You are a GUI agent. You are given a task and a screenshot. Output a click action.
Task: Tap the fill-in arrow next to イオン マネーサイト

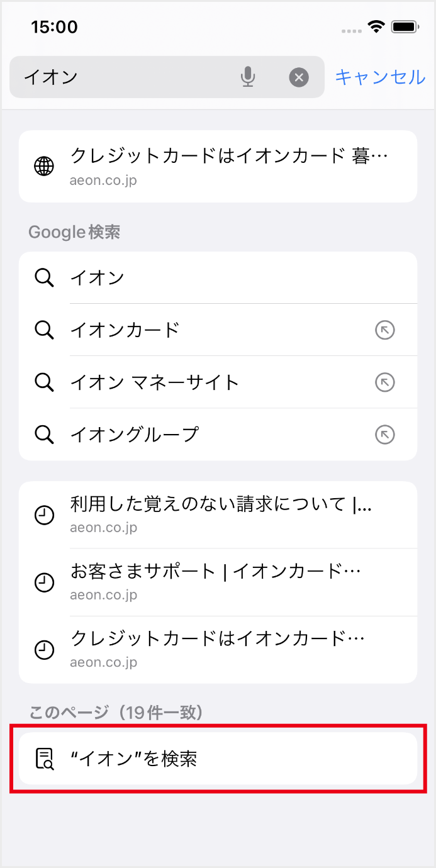(x=384, y=382)
